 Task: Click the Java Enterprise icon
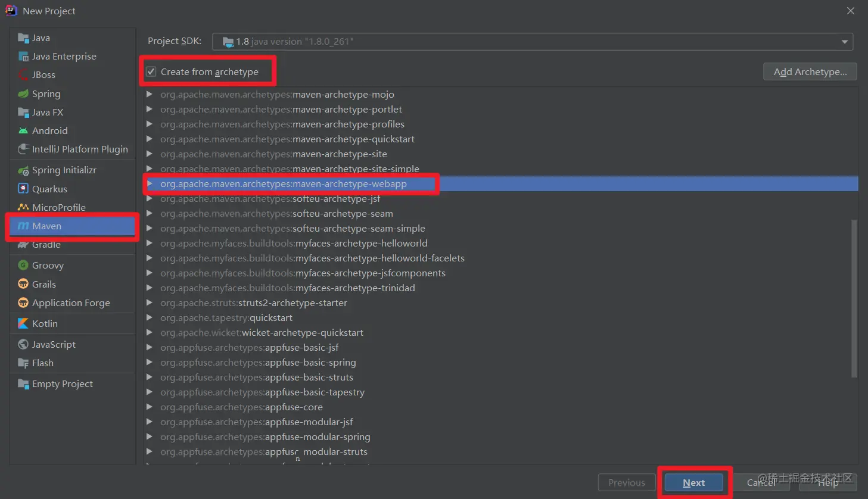pos(23,57)
